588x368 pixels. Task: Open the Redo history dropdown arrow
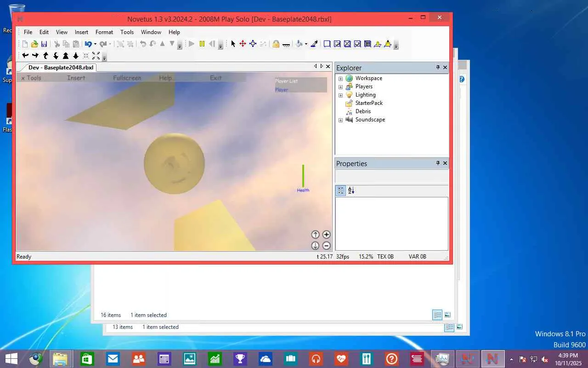click(x=110, y=44)
